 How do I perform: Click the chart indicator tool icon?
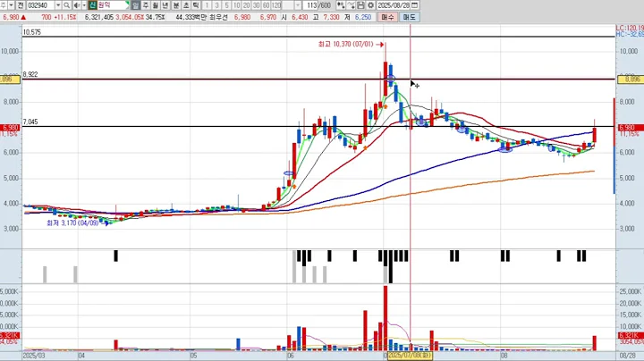(341, 5)
